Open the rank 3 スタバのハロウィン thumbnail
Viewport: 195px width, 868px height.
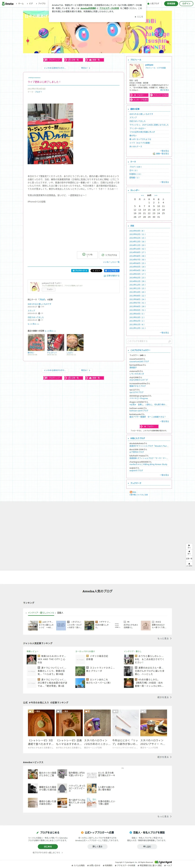tap(97, 723)
